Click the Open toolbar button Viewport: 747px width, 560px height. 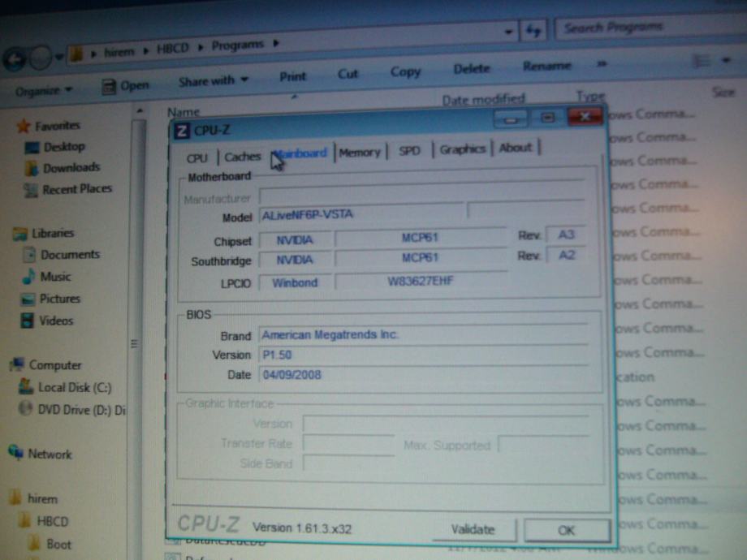126,86
